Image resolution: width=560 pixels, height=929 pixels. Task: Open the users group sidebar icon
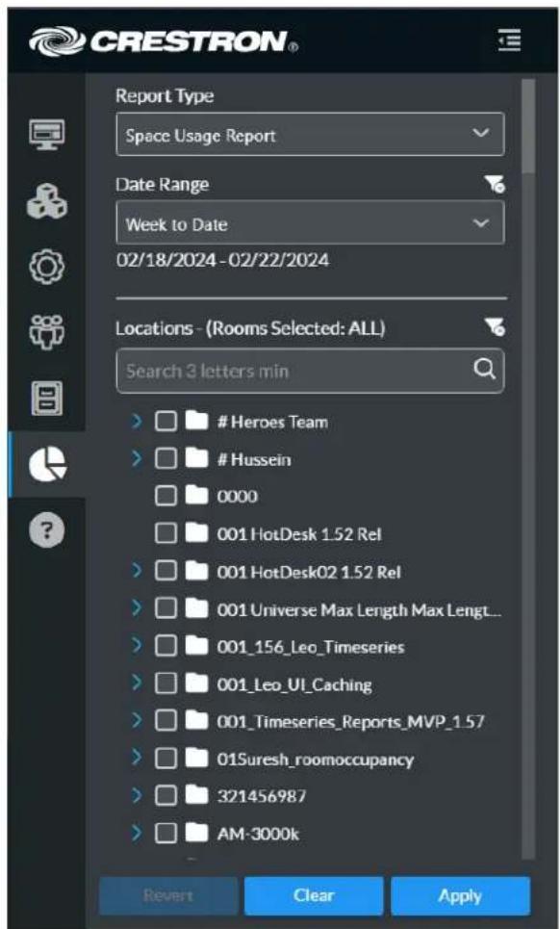click(x=47, y=333)
